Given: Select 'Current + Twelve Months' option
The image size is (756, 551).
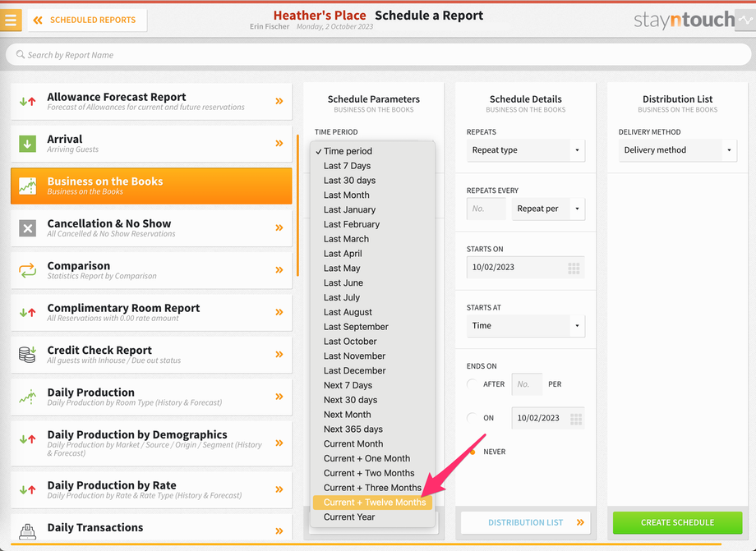Looking at the screenshot, I should (x=373, y=503).
